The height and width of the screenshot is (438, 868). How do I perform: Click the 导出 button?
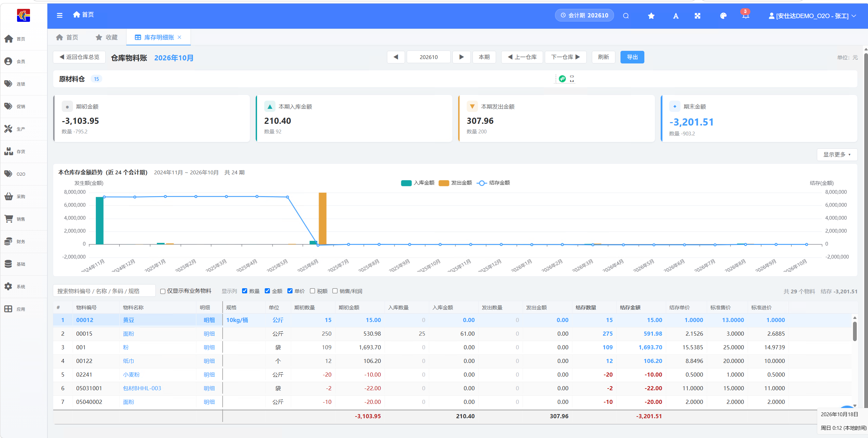[x=632, y=57]
